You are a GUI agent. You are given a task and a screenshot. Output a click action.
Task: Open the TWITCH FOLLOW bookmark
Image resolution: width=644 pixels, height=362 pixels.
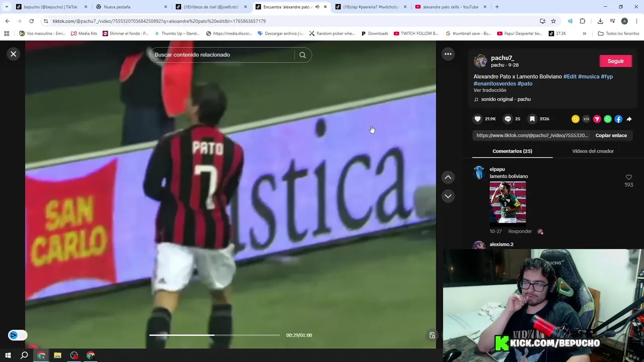(x=416, y=34)
